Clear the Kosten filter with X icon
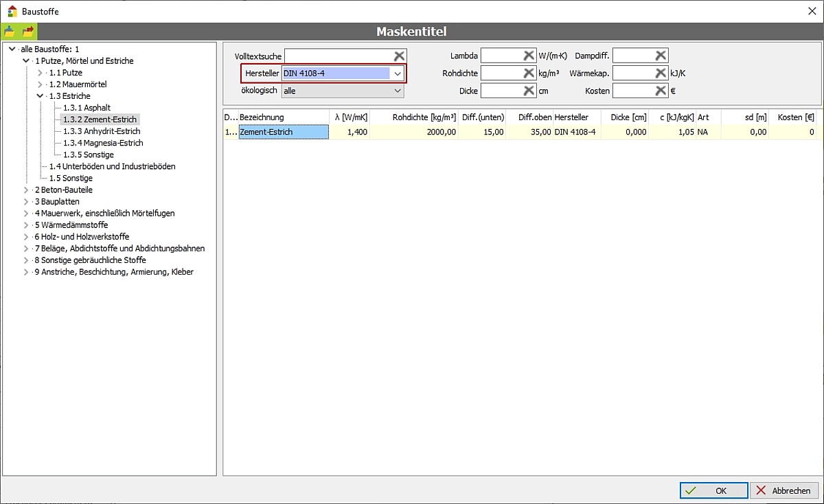Image resolution: width=824 pixels, height=504 pixels. click(660, 91)
